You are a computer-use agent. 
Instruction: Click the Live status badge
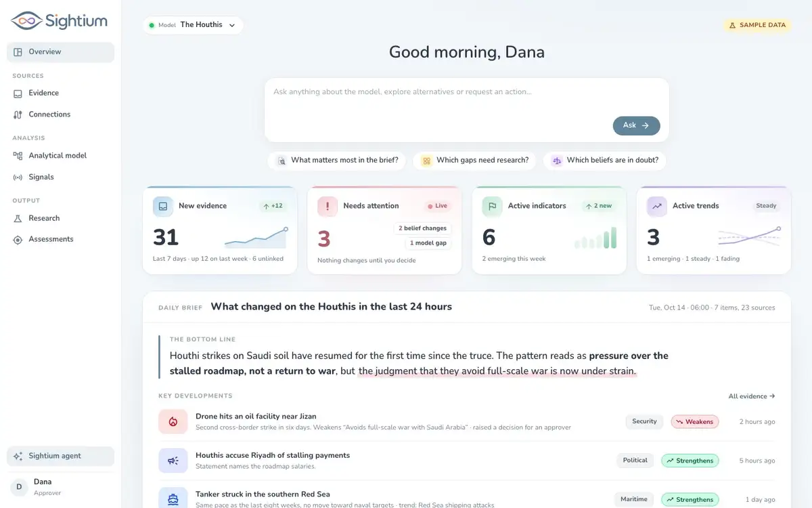[438, 206]
